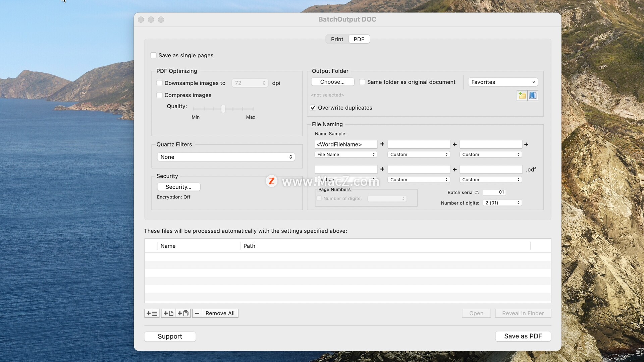This screenshot has width=644, height=362.
Task: Click the add multiple documents icon
Action: [x=183, y=313]
